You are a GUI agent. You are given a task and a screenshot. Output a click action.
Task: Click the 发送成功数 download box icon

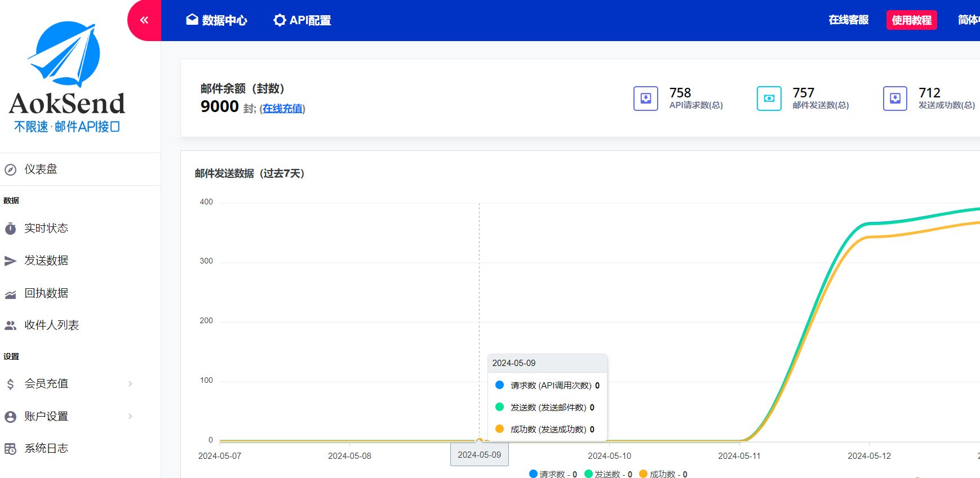895,99
